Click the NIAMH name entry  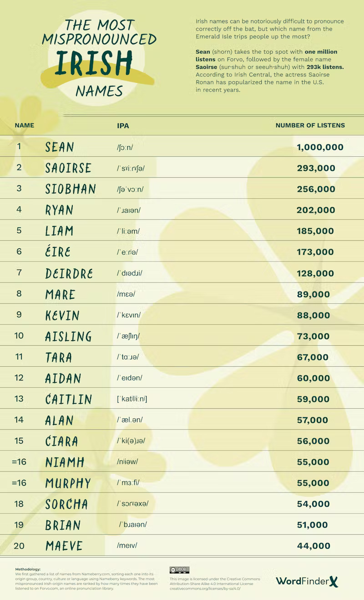[65, 462]
